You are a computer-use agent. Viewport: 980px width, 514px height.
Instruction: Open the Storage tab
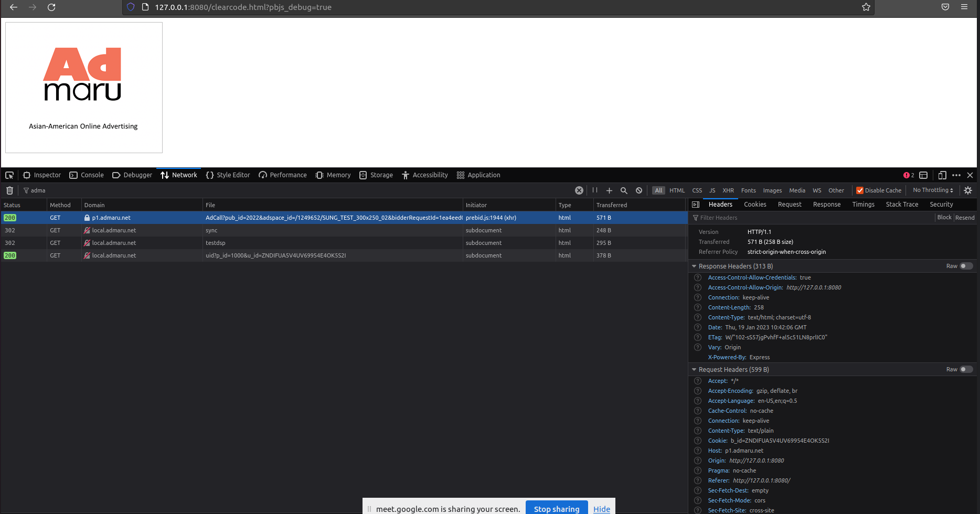(376, 175)
